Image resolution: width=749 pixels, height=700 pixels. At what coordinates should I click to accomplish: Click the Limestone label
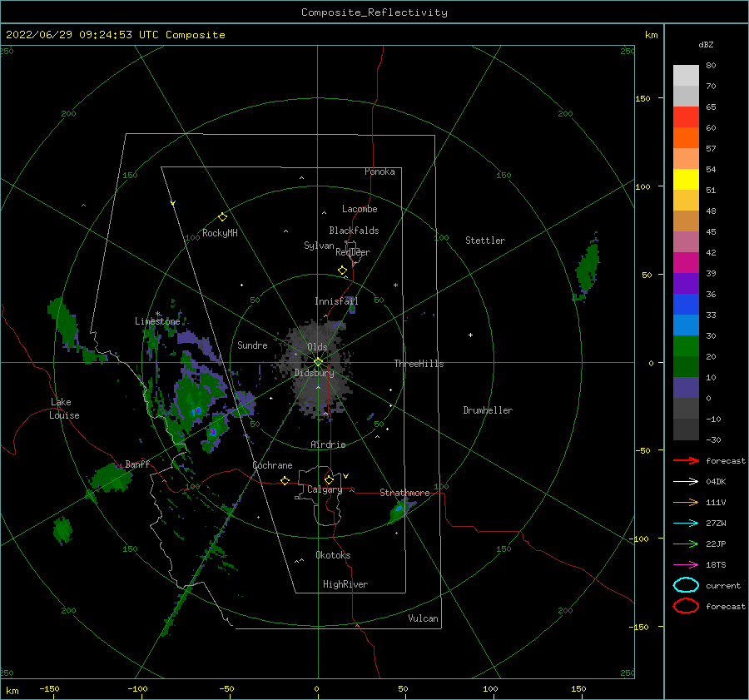pos(157,321)
